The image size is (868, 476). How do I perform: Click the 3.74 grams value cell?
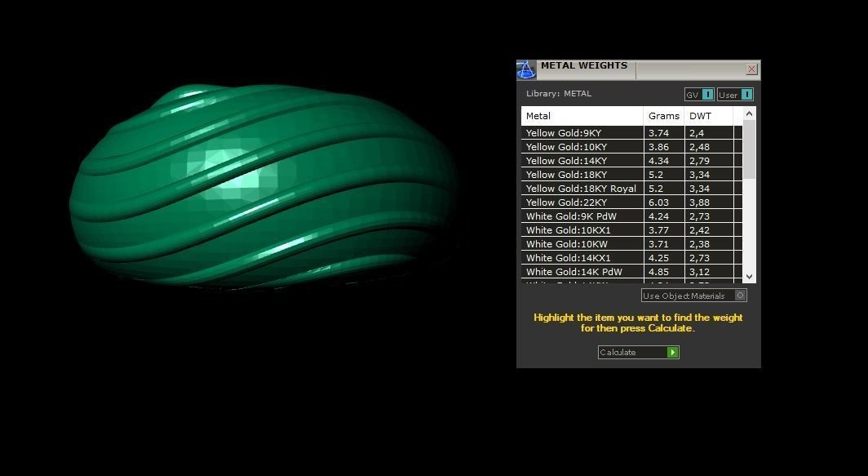click(664, 133)
